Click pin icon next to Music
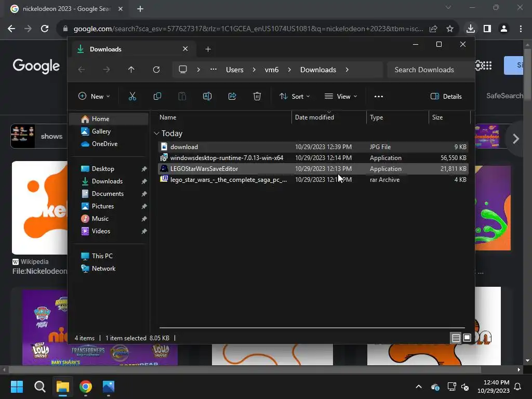Image resolution: width=532 pixels, height=399 pixels. 144,219
